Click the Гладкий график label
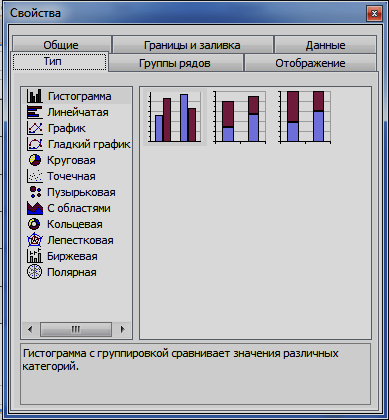Viewport: 389px width, 420px height. click(89, 144)
